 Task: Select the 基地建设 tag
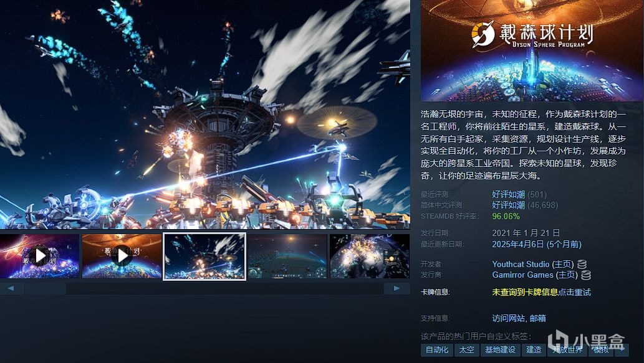pos(500,349)
